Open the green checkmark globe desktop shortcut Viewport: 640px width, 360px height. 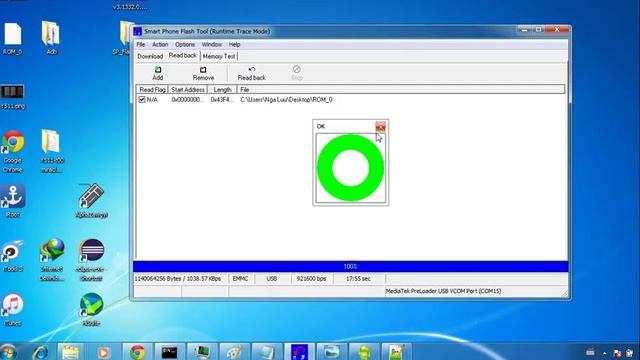91,309
